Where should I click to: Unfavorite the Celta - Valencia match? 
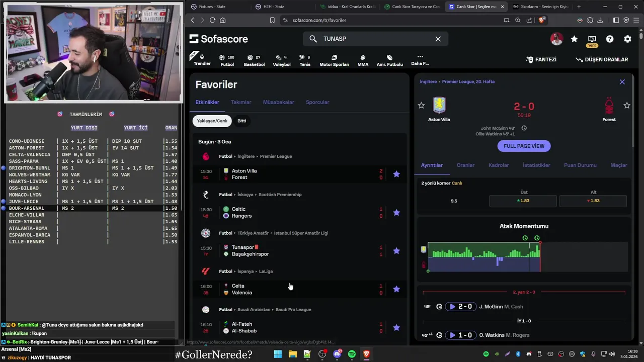[x=396, y=289]
